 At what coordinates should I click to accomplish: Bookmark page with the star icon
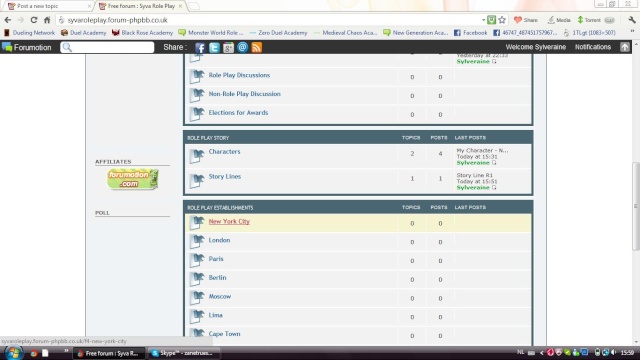(x=502, y=20)
